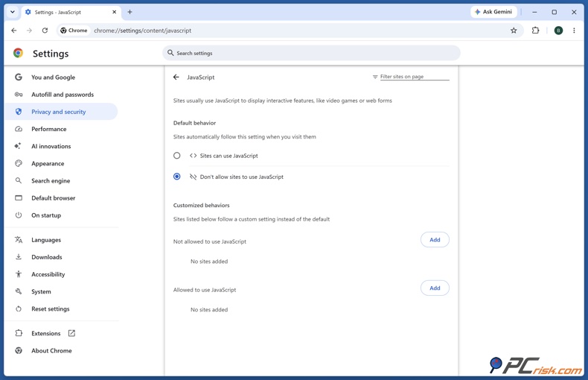Select Sites can use JavaScript radio
This screenshot has height=380, width=588.
coord(176,156)
